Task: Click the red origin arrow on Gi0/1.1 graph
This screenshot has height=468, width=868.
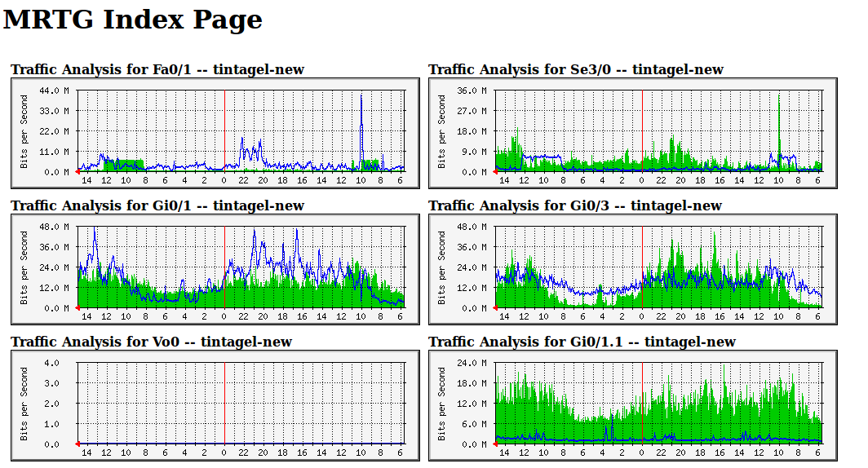Action: click(495, 444)
